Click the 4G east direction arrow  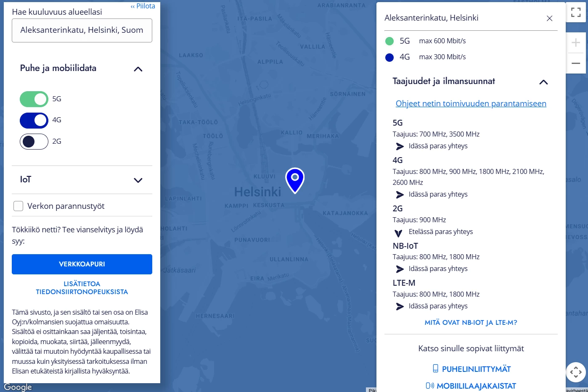400,195
